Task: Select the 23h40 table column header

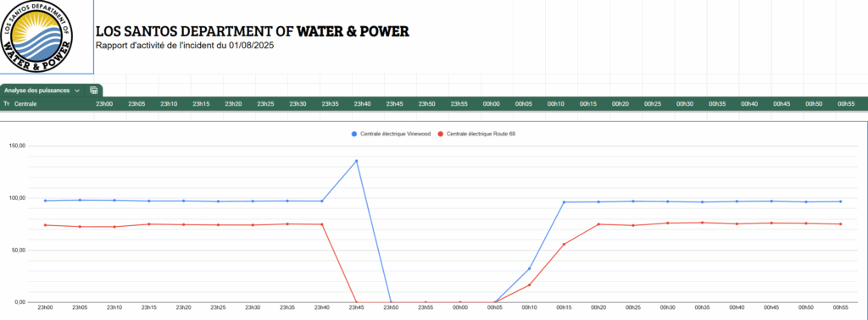Action: [x=362, y=104]
